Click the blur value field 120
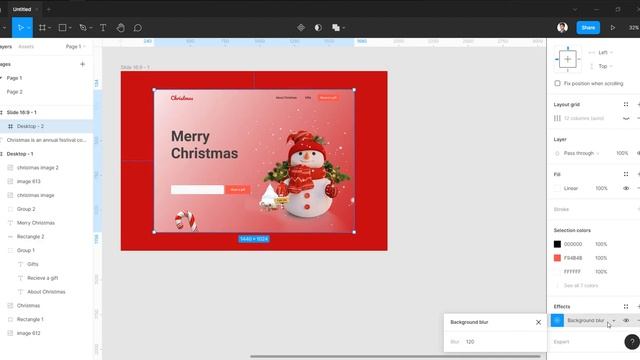This screenshot has width=640, height=360. (x=470, y=342)
